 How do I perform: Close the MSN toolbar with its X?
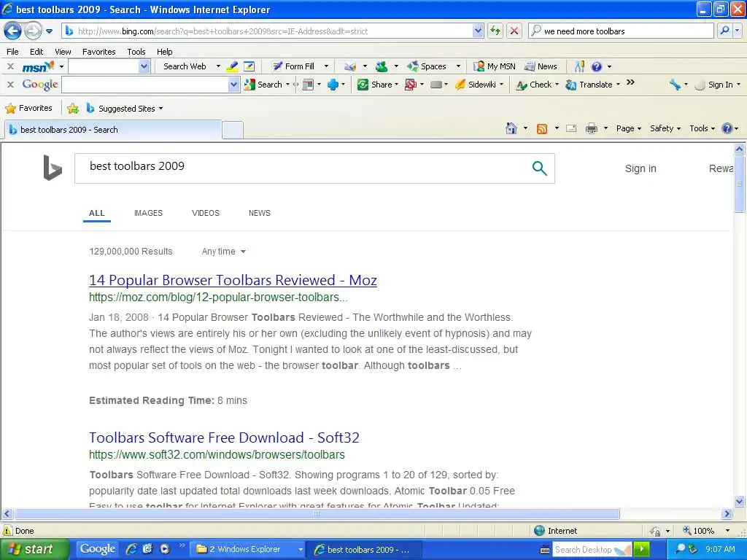(10, 66)
